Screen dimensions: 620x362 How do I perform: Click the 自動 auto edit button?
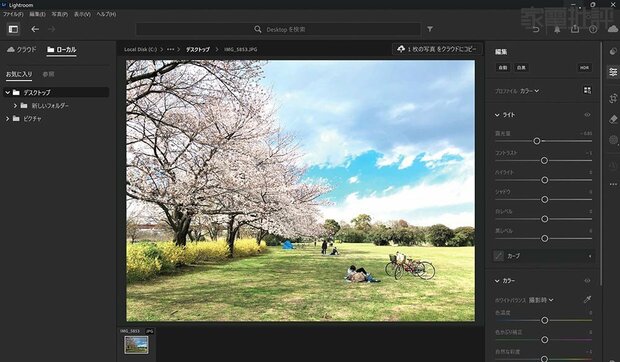503,68
